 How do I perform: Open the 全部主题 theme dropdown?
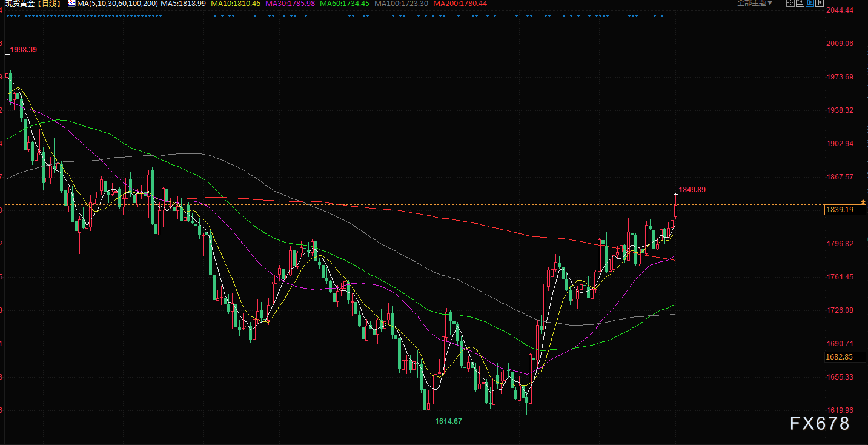755,4
